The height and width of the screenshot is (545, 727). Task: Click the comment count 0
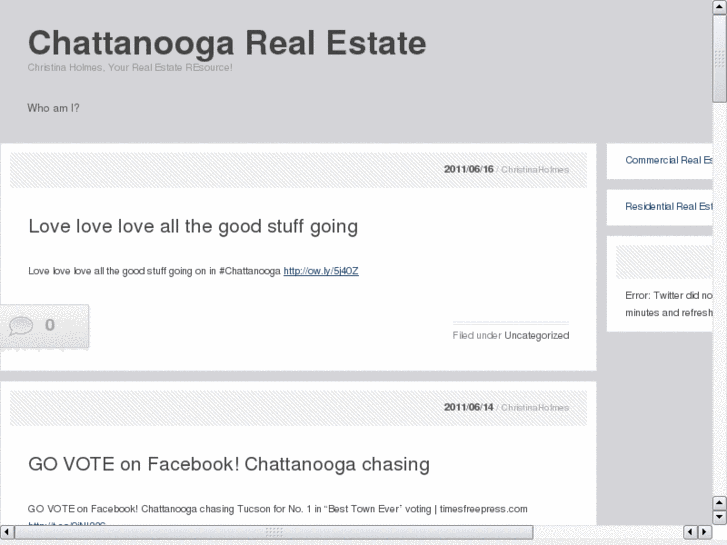50,325
